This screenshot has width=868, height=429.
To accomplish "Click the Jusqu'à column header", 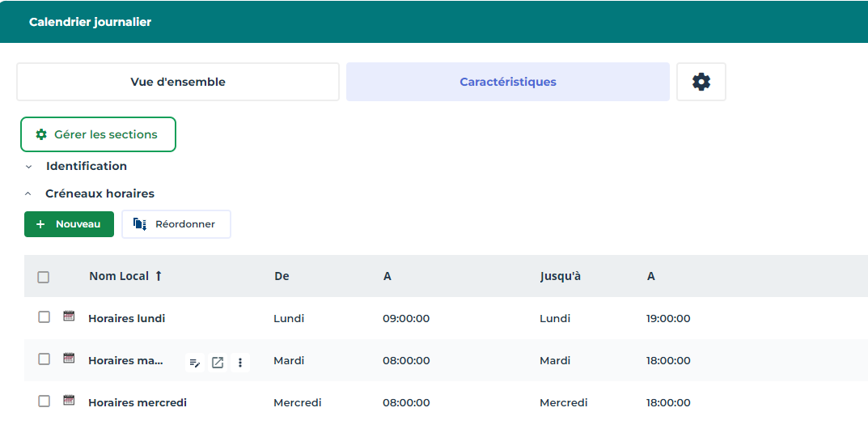I will coord(560,276).
